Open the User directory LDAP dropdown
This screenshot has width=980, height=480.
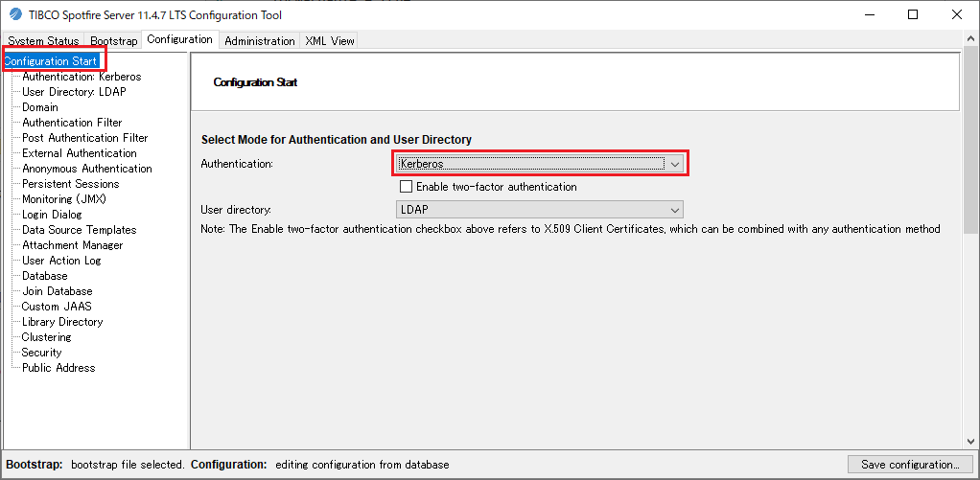tap(539, 209)
